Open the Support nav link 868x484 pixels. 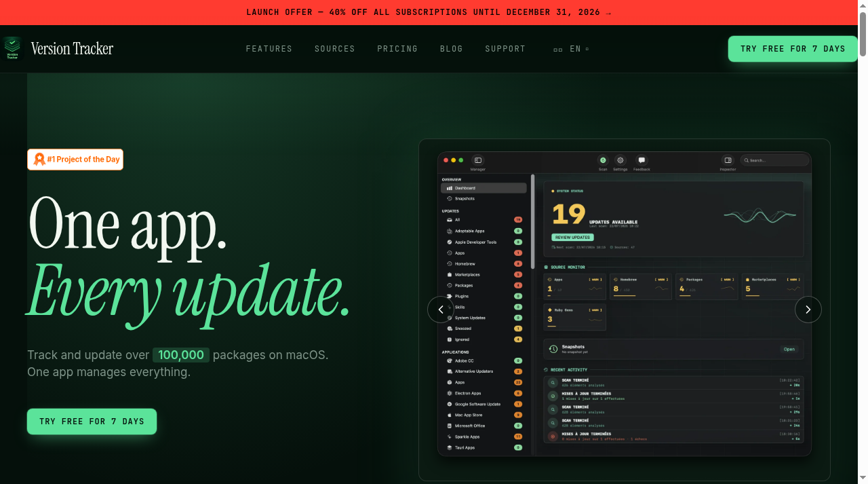tap(505, 49)
